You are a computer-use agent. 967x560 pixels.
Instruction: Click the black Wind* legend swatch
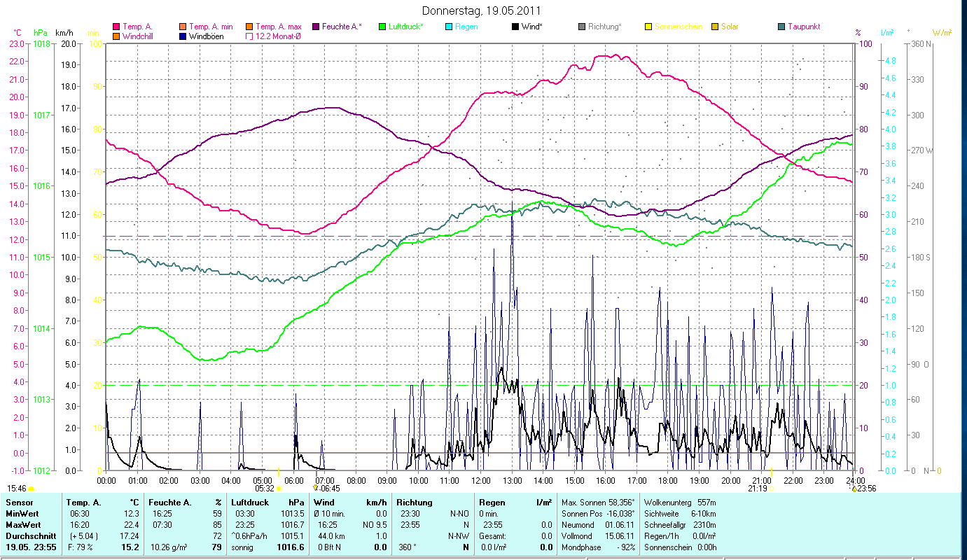point(515,27)
